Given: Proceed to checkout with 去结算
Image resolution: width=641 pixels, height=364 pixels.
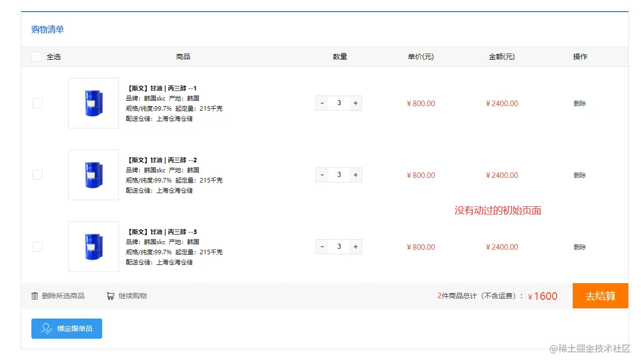Looking at the screenshot, I should 601,296.
